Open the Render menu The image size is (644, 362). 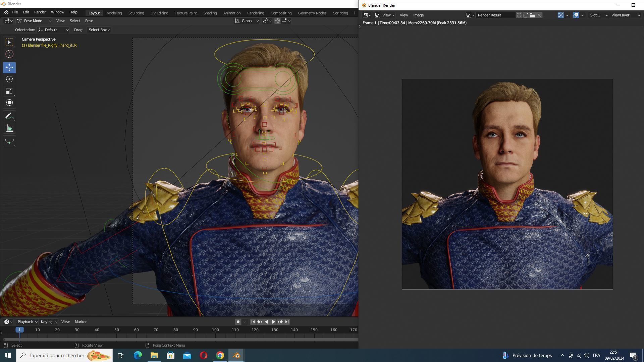pos(40,12)
